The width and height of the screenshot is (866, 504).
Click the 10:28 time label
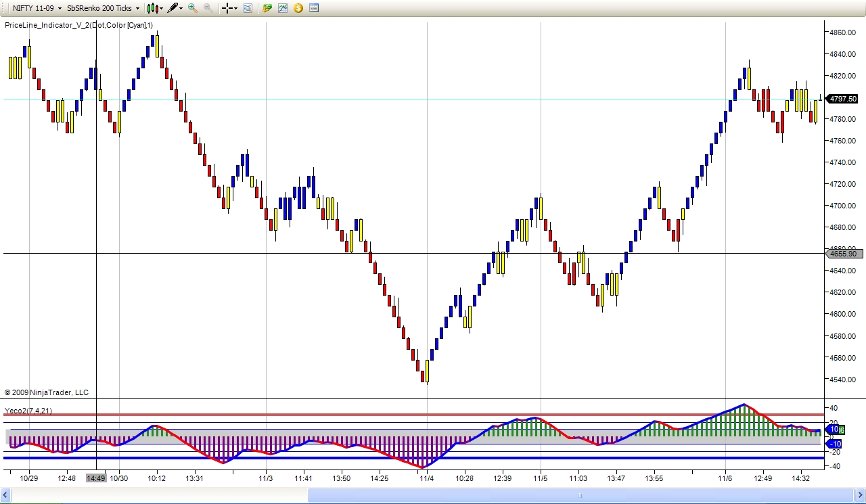click(x=464, y=478)
